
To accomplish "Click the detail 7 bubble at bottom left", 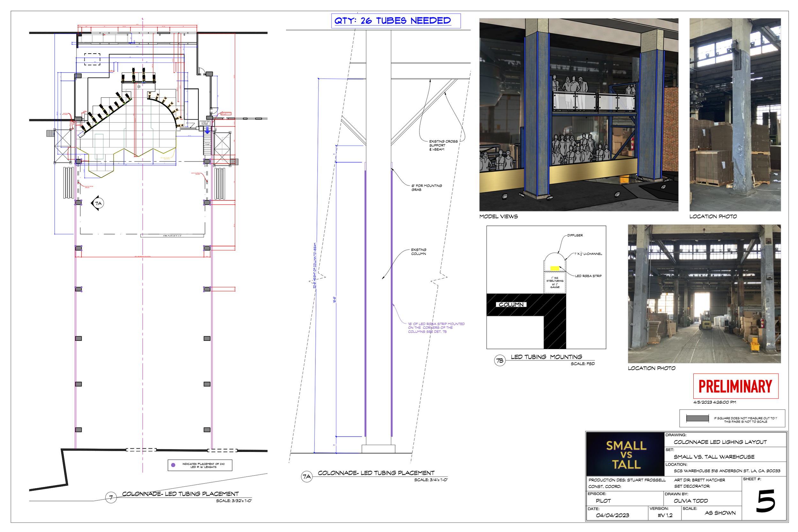I will tap(111, 498).
